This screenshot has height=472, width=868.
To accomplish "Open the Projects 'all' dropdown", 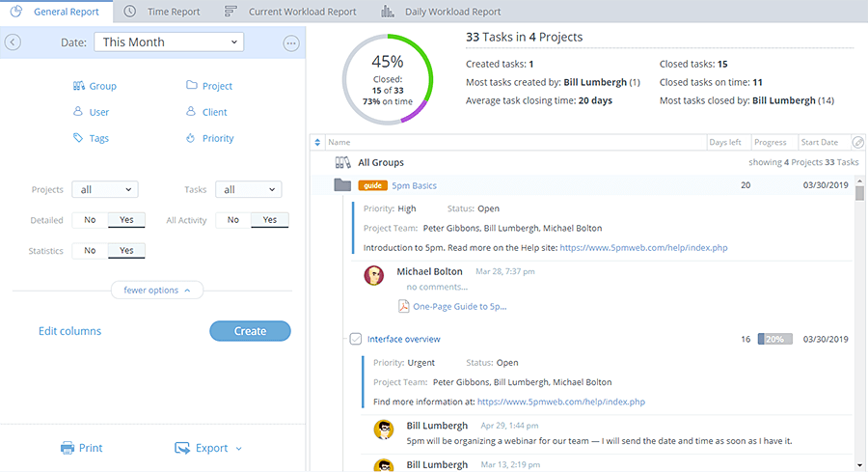I will pyautogui.click(x=105, y=190).
